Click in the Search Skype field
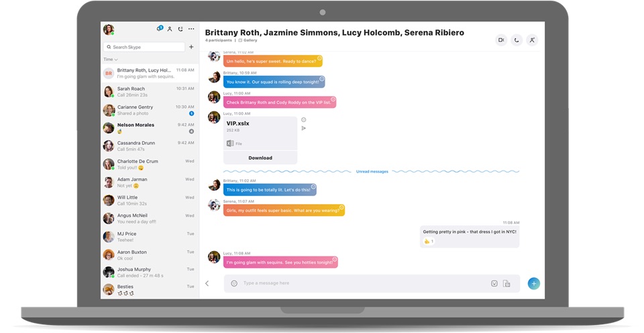Screen dimensions: 644x333 (x=144, y=47)
